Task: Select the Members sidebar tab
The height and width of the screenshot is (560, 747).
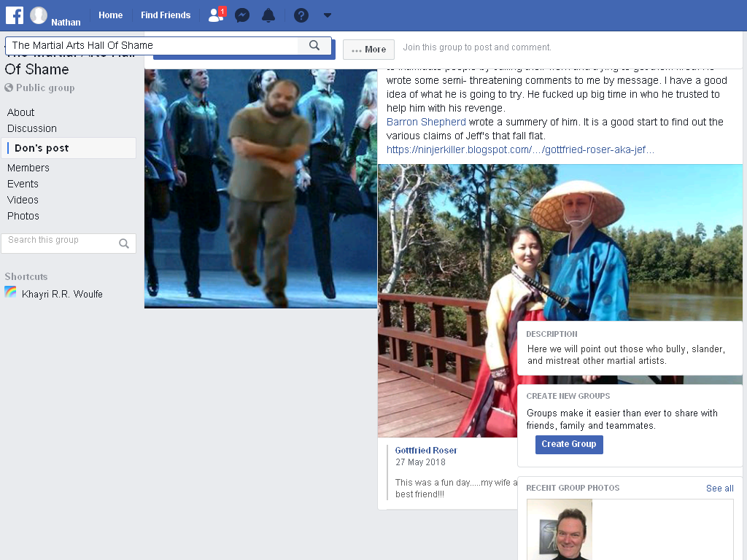Action: (28, 168)
